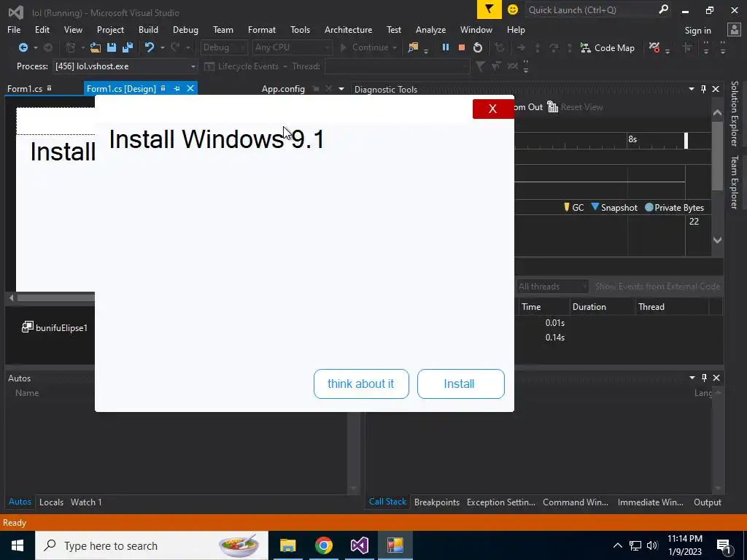Click the tray volume speaker icon
The width and height of the screenshot is (747, 560).
tap(652, 545)
